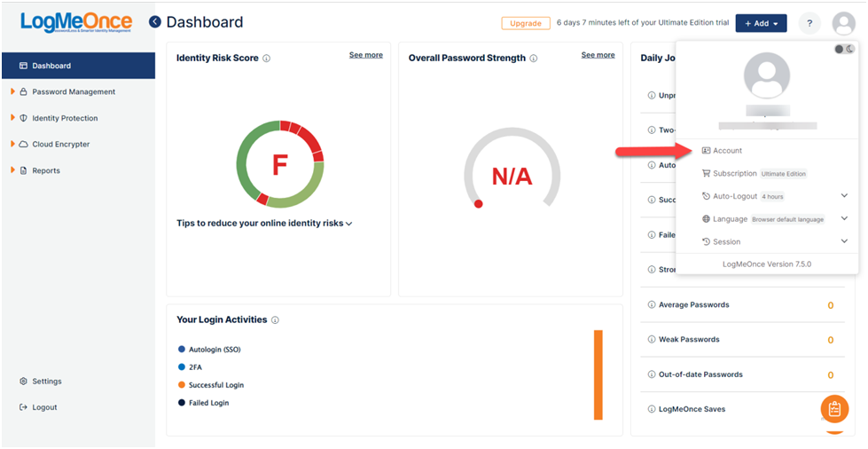Expand tips to reduce identity risks
Viewport: 868px width, 449px height.
264,224
